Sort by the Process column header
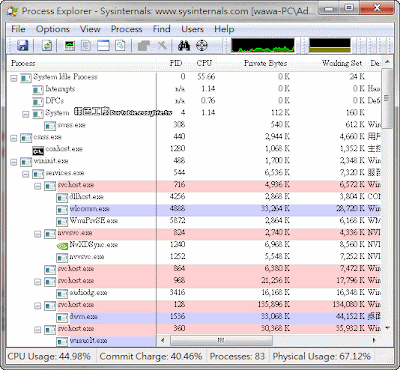The width and height of the screenshot is (400, 370). click(82, 63)
